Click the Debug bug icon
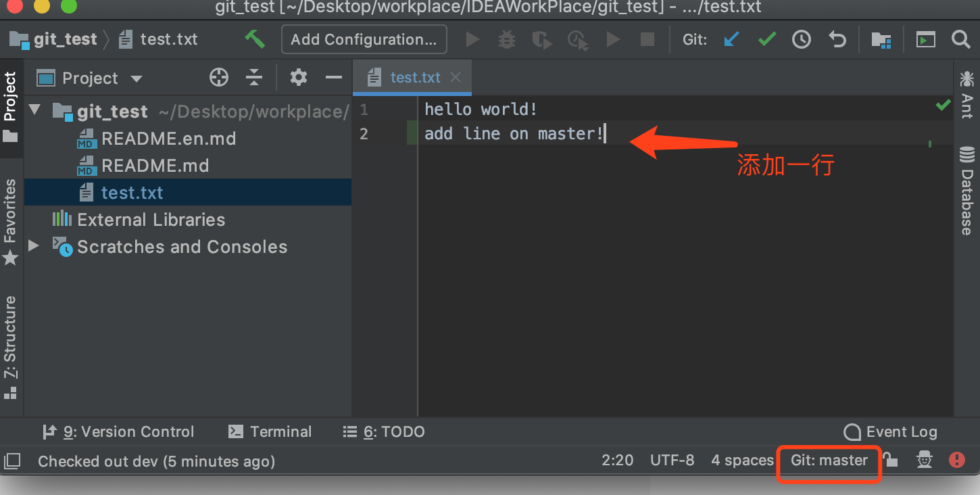Screen dimensions: 980x495 tap(506, 39)
